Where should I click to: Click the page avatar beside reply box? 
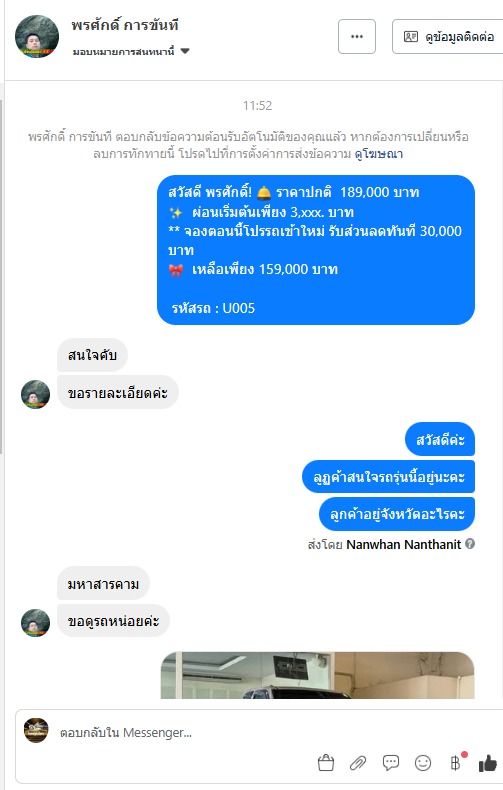[x=36, y=731]
